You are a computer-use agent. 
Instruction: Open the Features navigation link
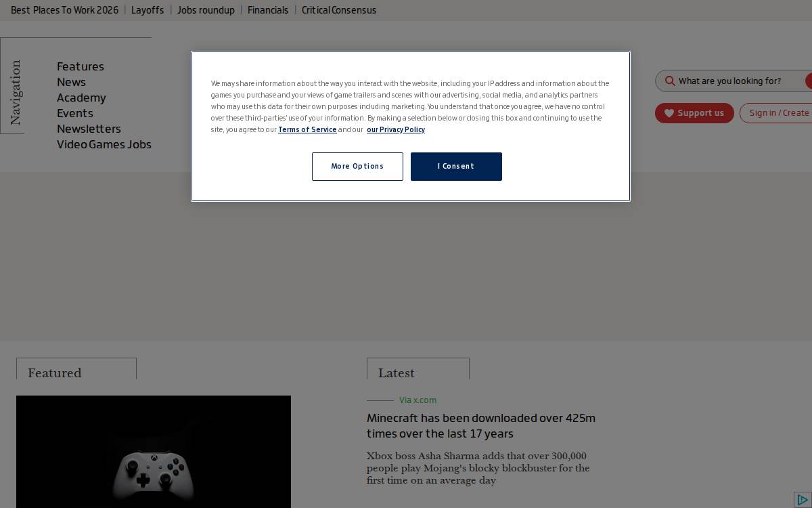click(x=81, y=66)
